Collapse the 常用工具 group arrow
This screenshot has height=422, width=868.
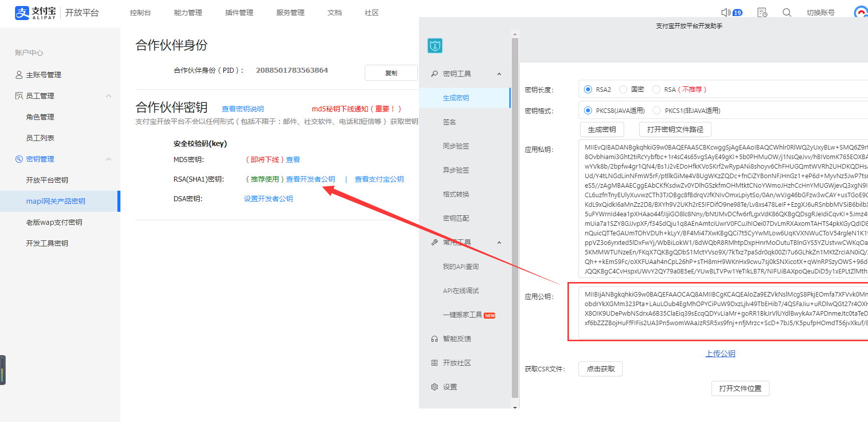coord(499,242)
